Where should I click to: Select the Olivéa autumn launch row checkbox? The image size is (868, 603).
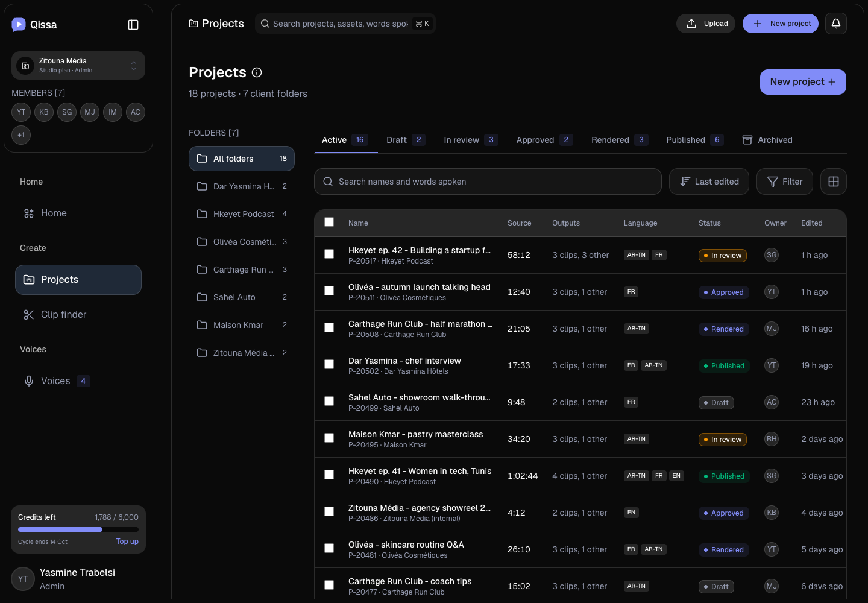click(x=329, y=291)
